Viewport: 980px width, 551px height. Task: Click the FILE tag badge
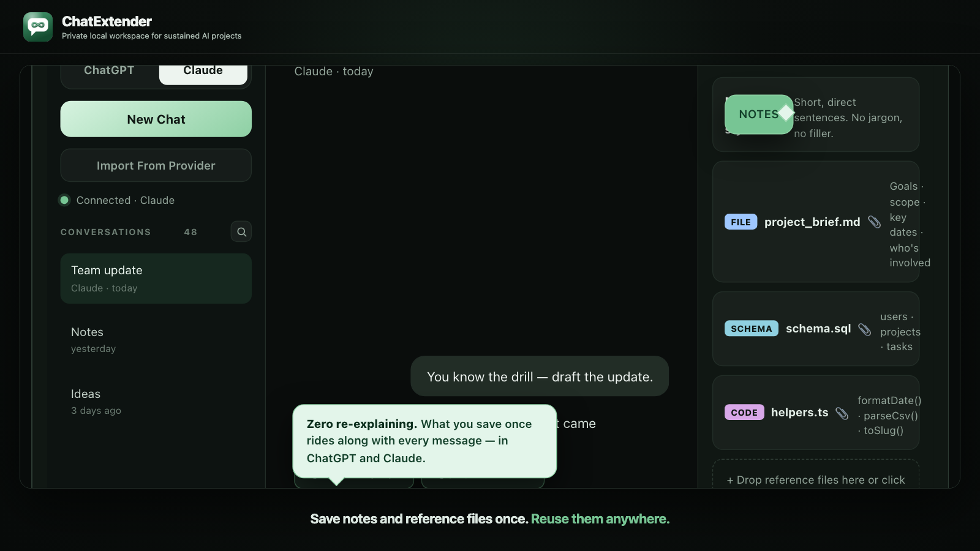pos(741,222)
